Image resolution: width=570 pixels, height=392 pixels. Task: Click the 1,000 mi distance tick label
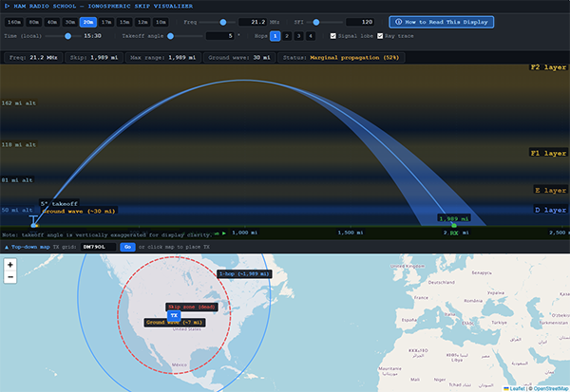point(245,233)
